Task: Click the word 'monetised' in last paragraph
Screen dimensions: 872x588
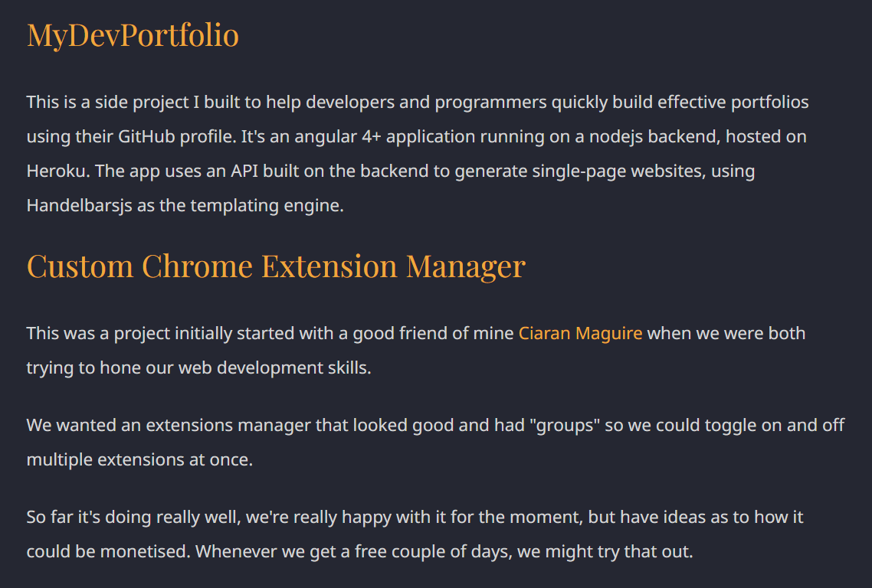Action: [x=144, y=551]
